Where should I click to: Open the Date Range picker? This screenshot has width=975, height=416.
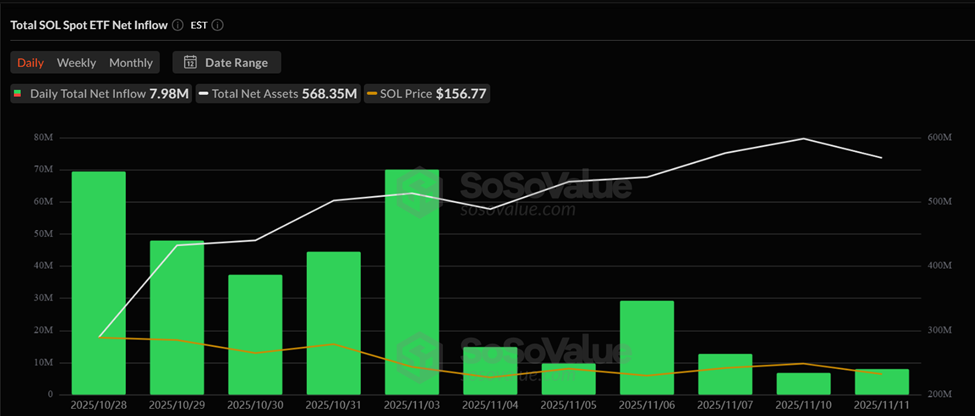point(227,63)
